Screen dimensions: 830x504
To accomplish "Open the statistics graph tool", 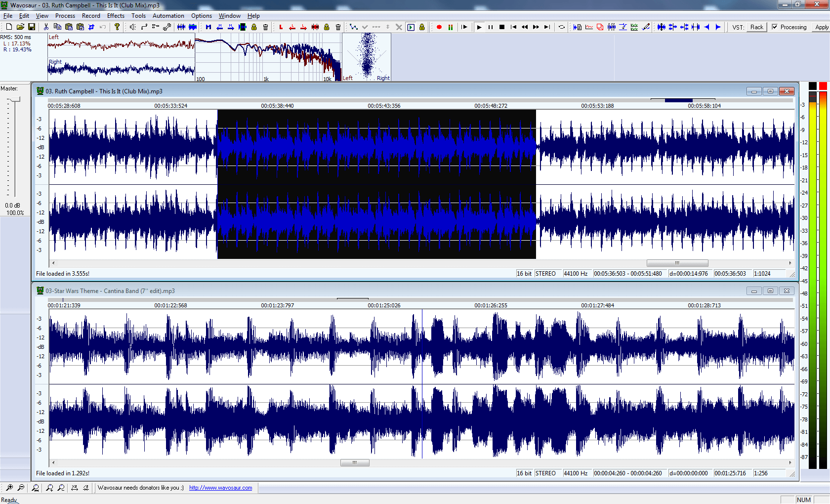I will tap(589, 27).
